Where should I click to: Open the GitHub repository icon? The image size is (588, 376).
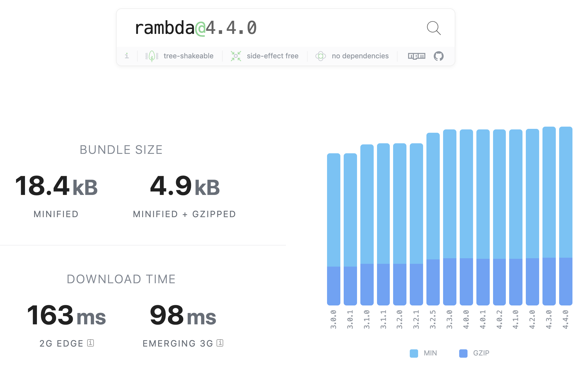[439, 56]
